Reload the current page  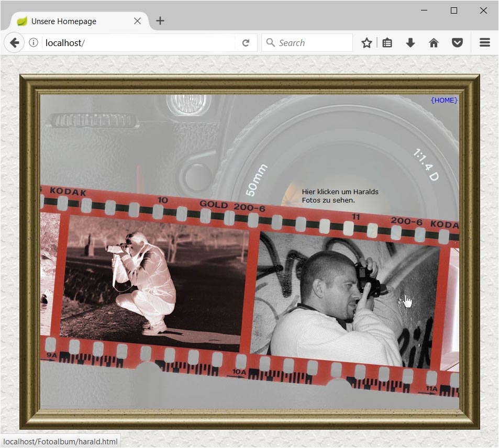click(246, 43)
